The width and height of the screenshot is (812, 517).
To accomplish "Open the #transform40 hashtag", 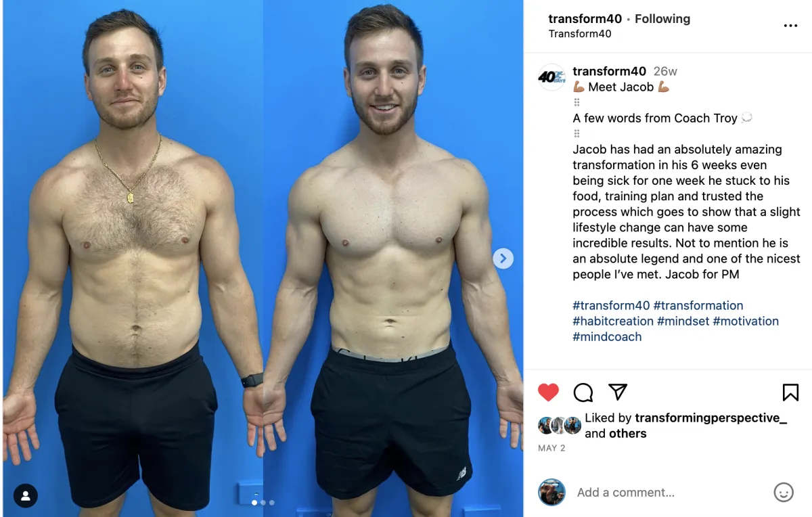I will tap(611, 305).
